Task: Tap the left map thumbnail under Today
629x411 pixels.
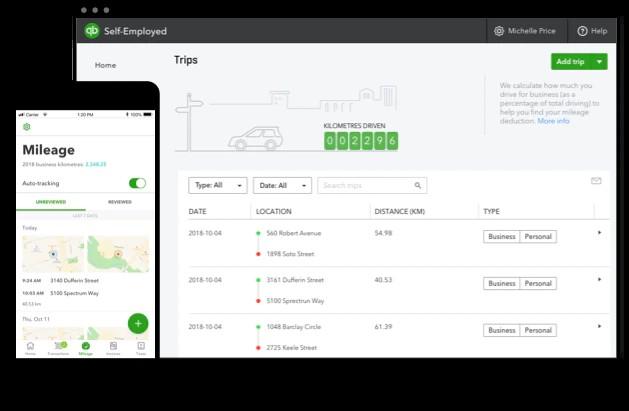Action: pyautogui.click(x=53, y=254)
